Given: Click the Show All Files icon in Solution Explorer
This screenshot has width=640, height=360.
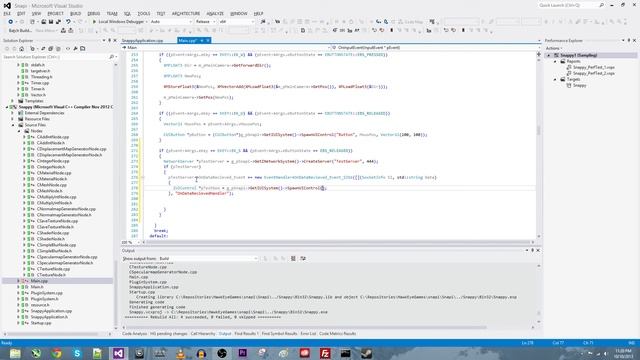Looking at the screenshot, I should tap(58, 49).
